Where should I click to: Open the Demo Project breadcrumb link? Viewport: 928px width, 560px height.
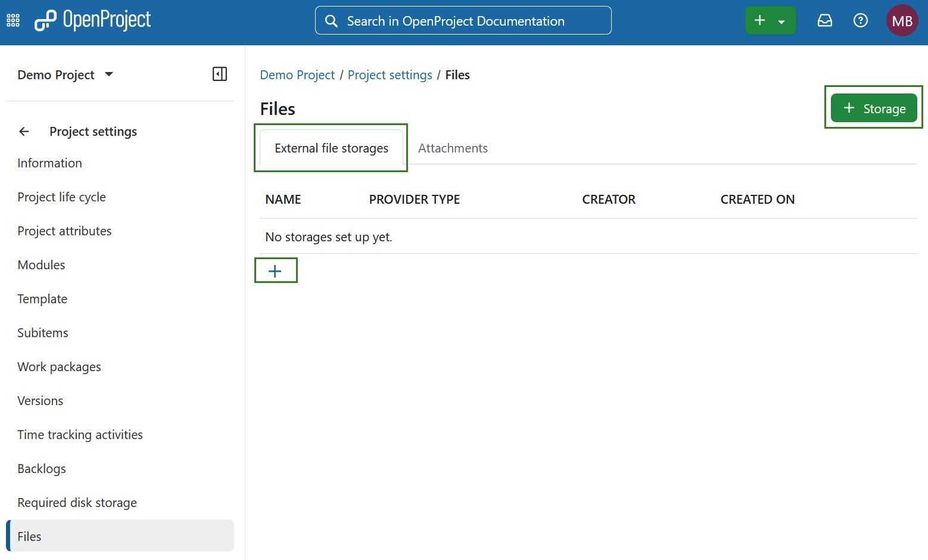pyautogui.click(x=297, y=74)
